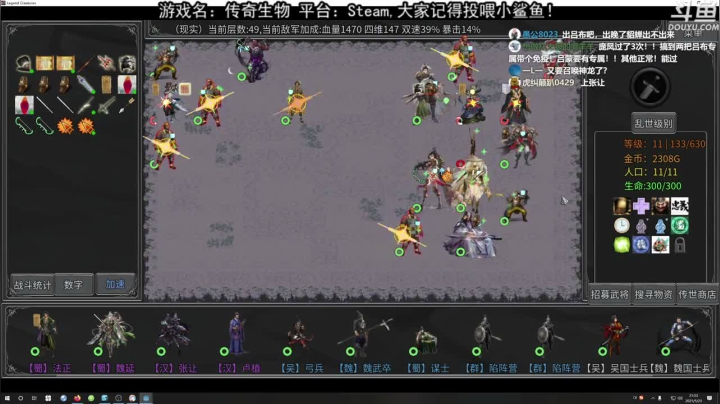Select the bearded warrior face skill icon
This screenshot has height=404, width=720.
[x=660, y=206]
